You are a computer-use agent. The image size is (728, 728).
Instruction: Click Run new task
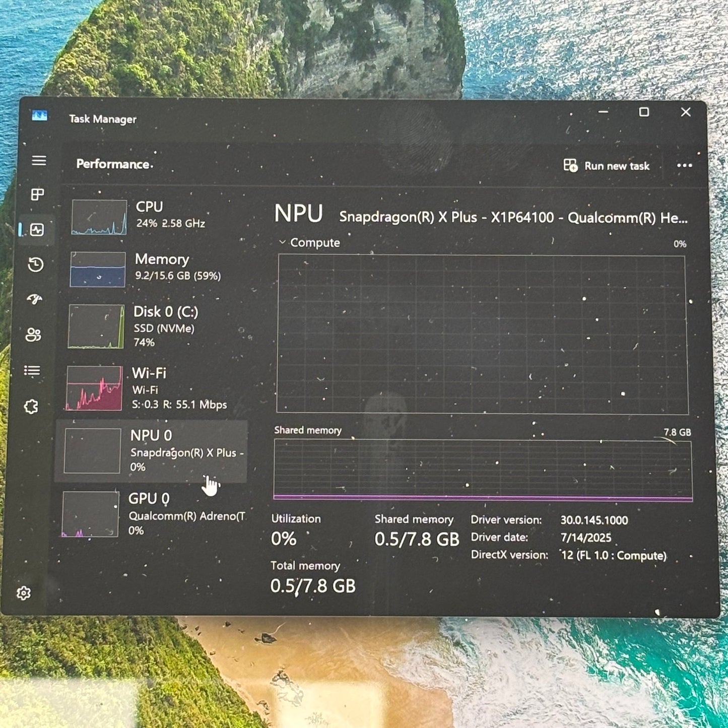pyautogui.click(x=608, y=166)
